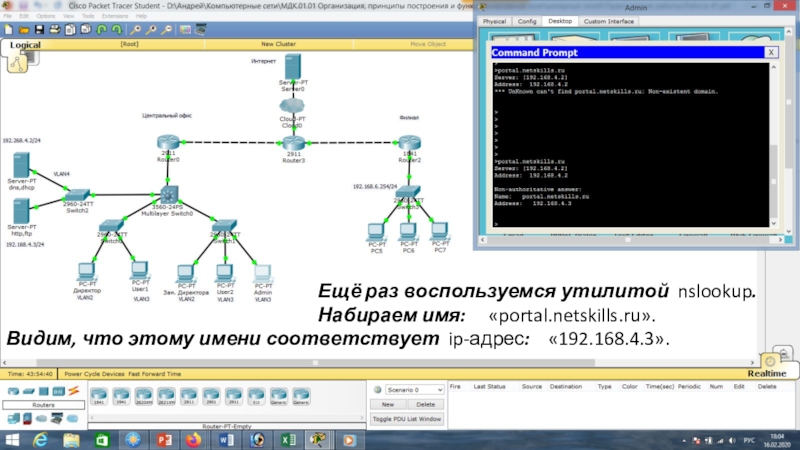Switch to Realtime mode tab
Image resolution: width=800 pixels, height=450 pixels.
pos(767,373)
